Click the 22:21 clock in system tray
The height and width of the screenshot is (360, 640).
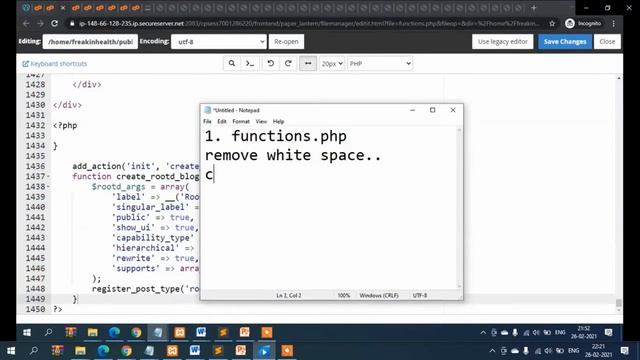tap(598, 351)
